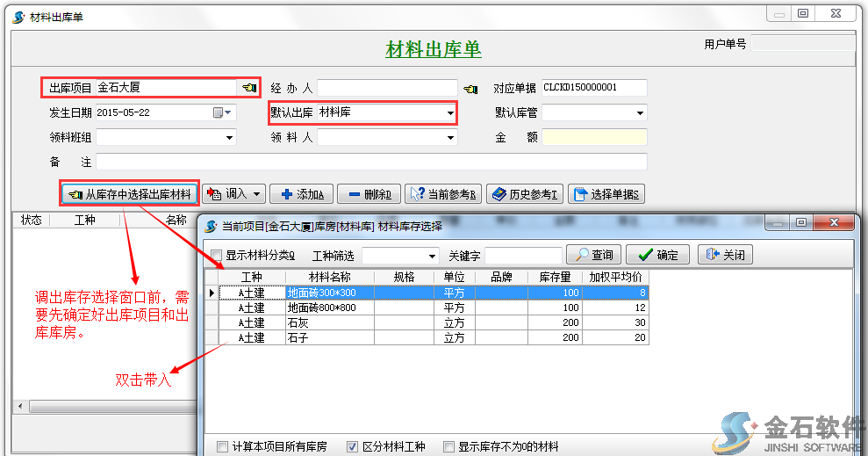Click the lookup icon beside 经办人 field
868x456 pixels.
[x=470, y=88]
